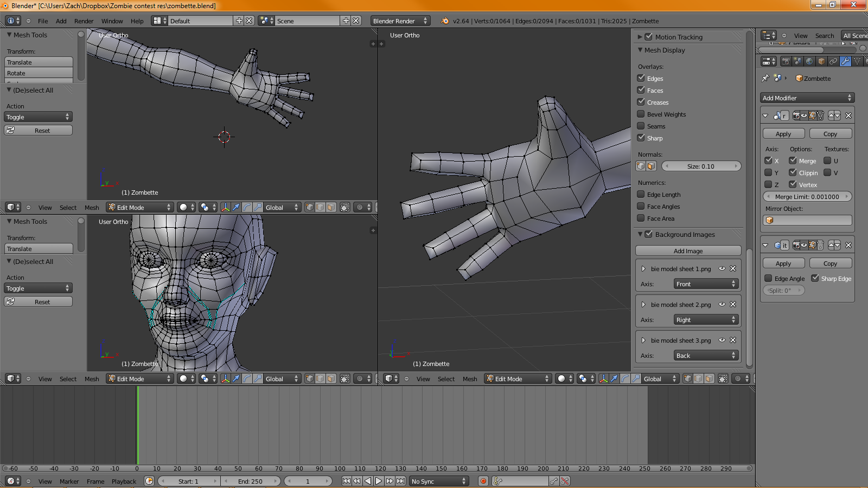
Task: Open the Modifiers wrench tab icon
Action: click(845, 61)
